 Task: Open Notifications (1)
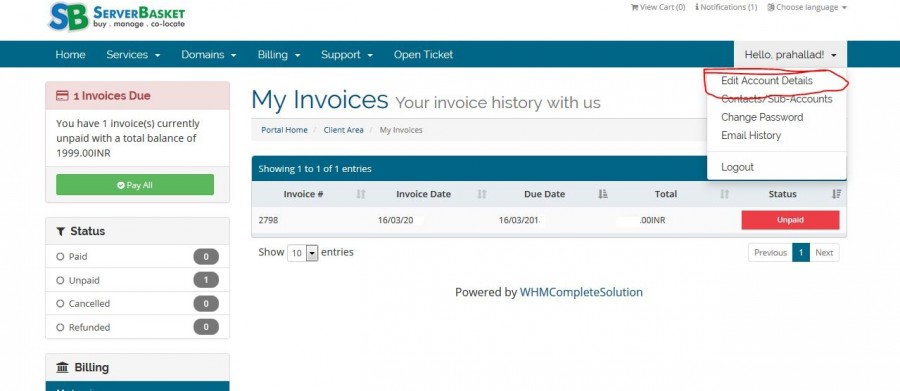[x=726, y=7]
